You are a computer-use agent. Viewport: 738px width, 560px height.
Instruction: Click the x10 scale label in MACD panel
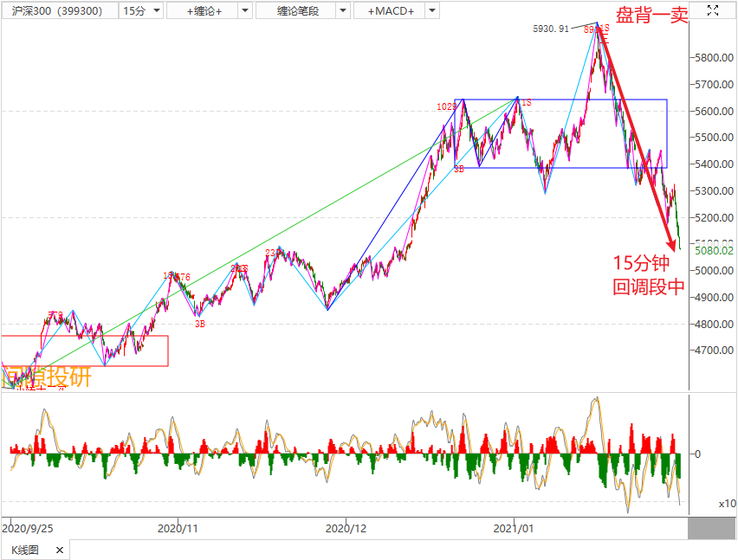(727, 504)
